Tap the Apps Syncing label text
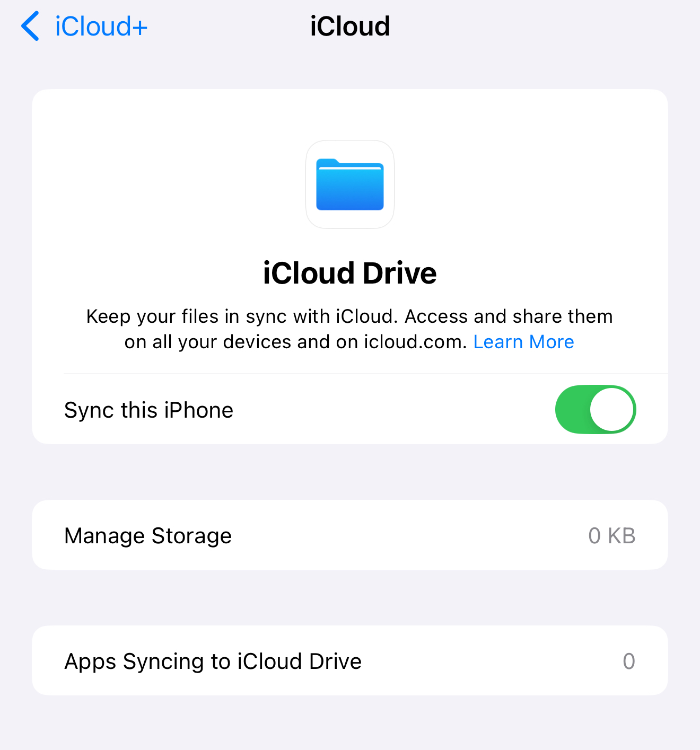 coord(213,661)
